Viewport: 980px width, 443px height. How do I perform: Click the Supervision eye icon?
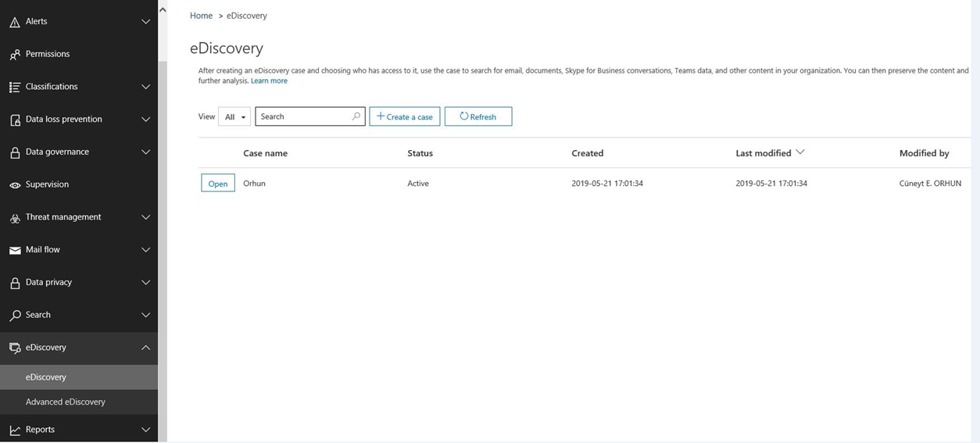click(15, 185)
